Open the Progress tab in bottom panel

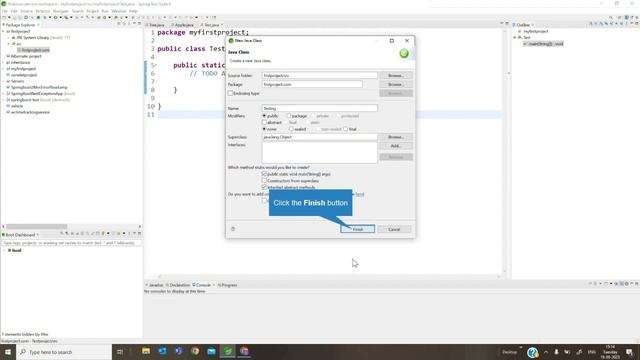click(x=228, y=285)
